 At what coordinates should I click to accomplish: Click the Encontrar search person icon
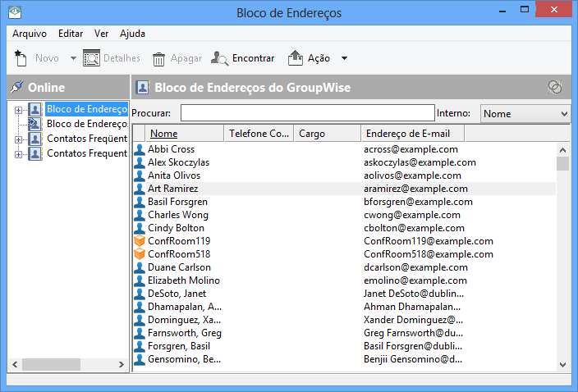coord(219,58)
